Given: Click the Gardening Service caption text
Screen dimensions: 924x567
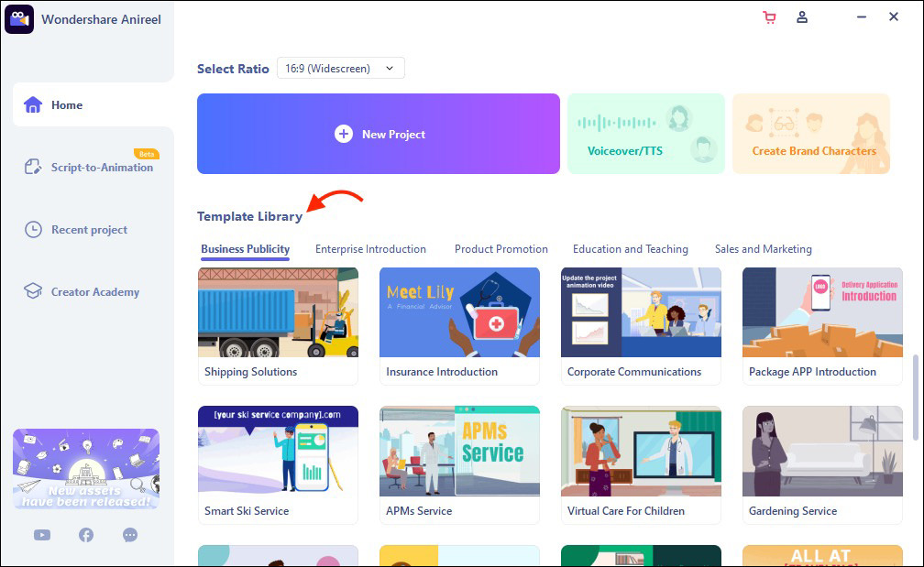Looking at the screenshot, I should pyautogui.click(x=793, y=511).
